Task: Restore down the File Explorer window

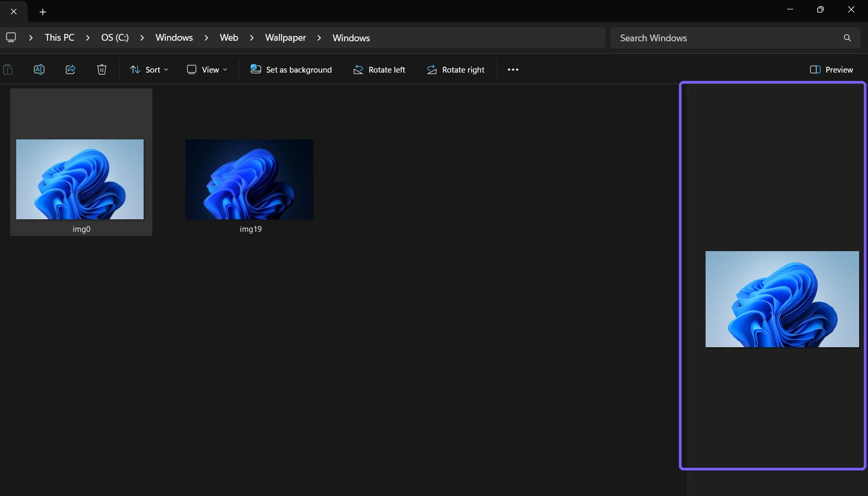Action: [820, 9]
